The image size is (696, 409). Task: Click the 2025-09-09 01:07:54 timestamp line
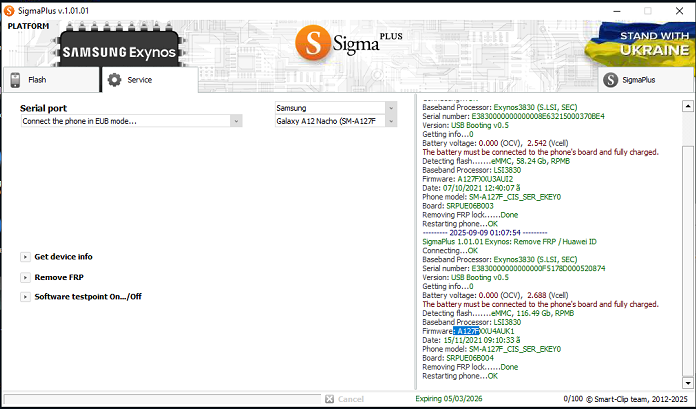485,233
